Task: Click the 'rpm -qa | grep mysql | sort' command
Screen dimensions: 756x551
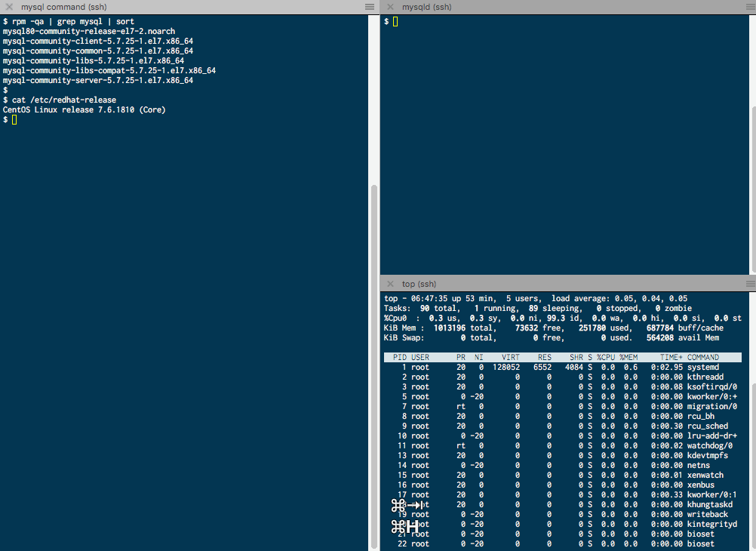Action: click(72, 21)
